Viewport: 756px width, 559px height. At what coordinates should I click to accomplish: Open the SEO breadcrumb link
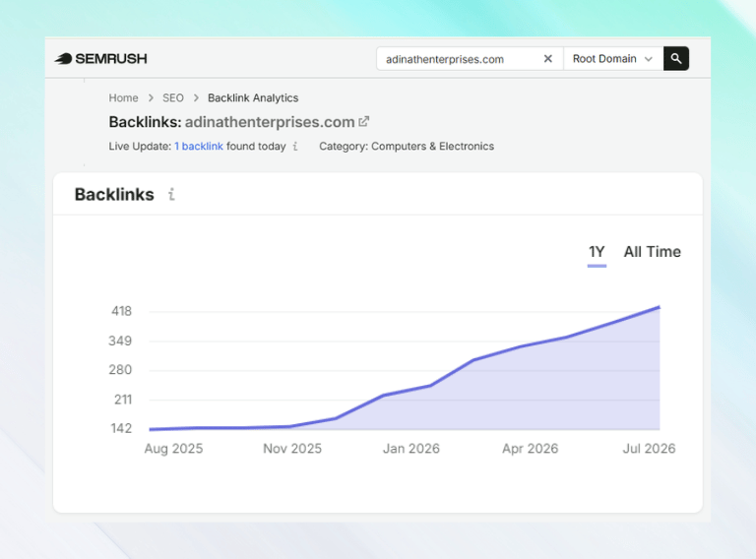tap(173, 97)
